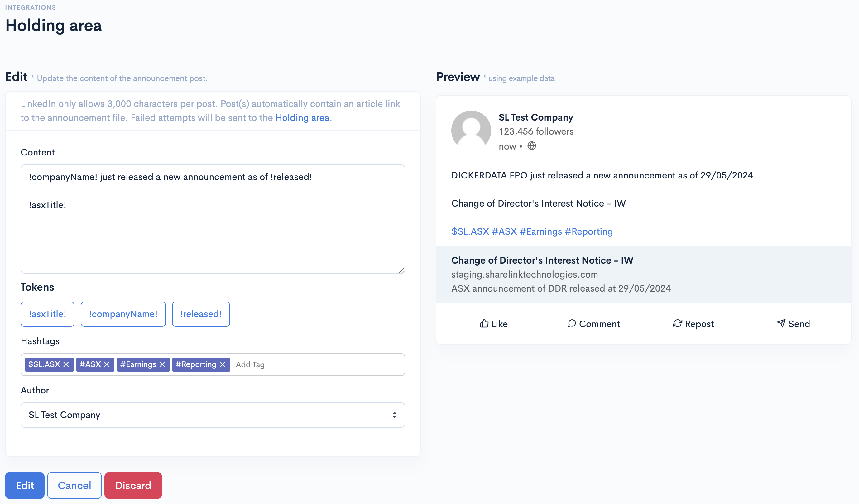This screenshot has width=859, height=504.
Task: Click the Like thumbs-up icon
Action: click(x=484, y=323)
